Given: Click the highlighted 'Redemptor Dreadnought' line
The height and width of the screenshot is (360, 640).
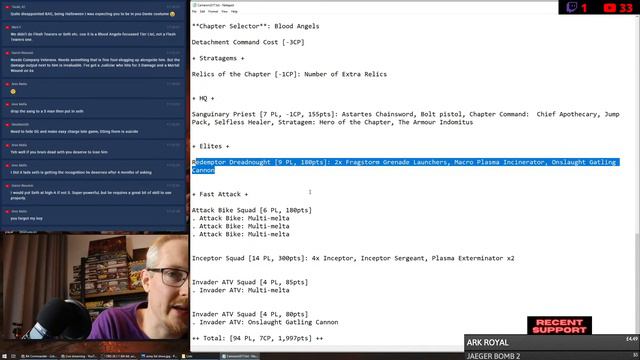Looking at the screenshot, I should 405,166.
